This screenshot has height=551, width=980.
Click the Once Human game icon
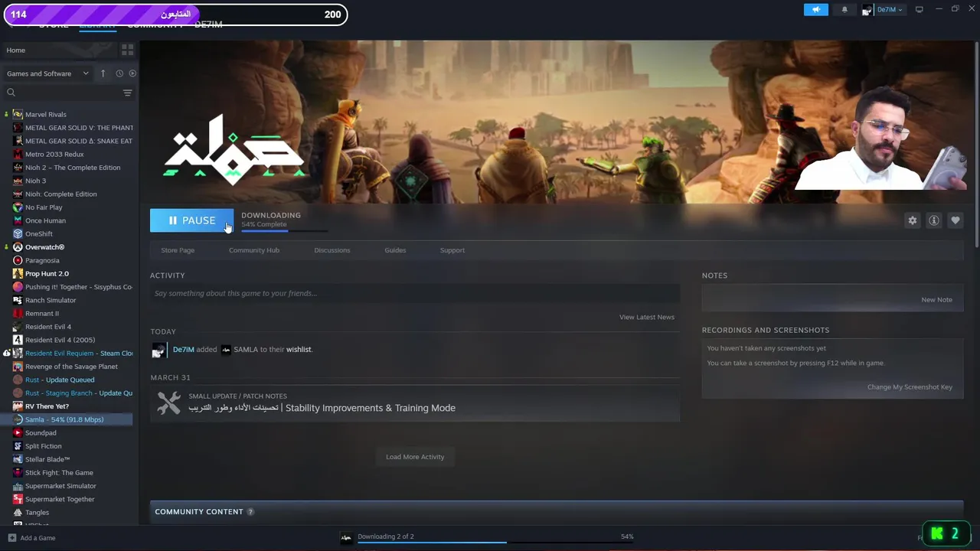tap(18, 220)
